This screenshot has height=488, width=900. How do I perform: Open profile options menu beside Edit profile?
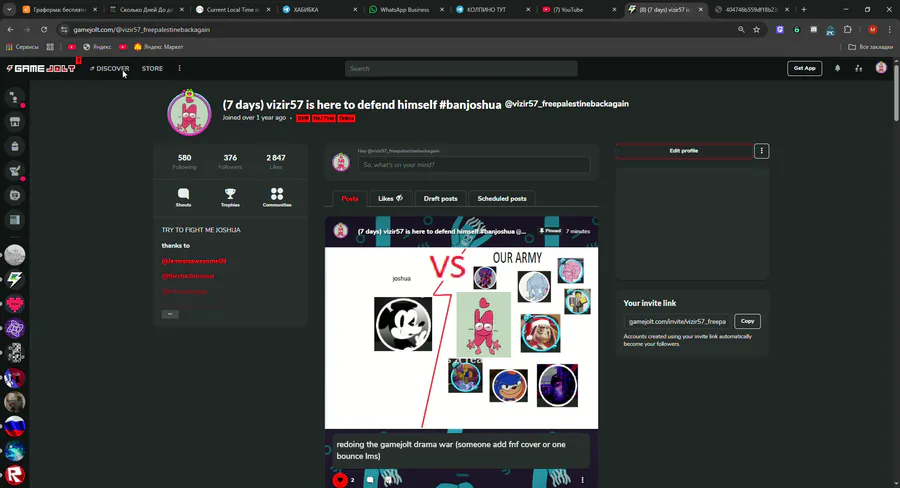(x=762, y=151)
